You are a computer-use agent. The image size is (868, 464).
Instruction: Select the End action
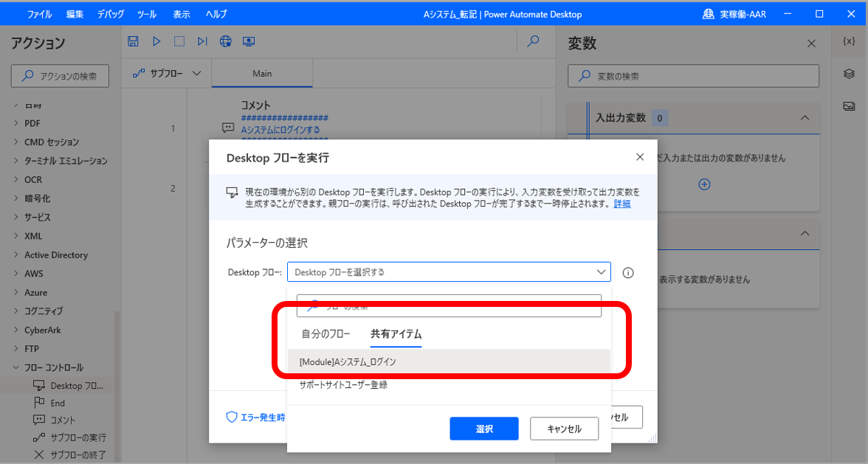[x=50, y=403]
